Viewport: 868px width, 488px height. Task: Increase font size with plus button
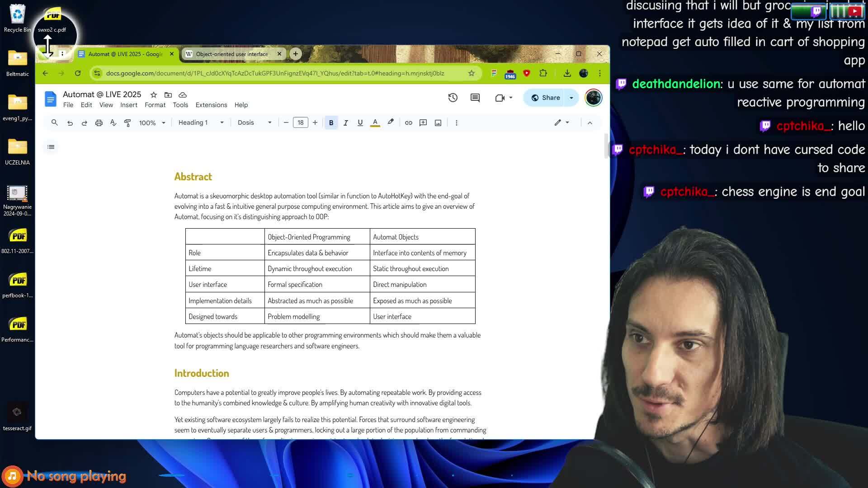pyautogui.click(x=315, y=123)
